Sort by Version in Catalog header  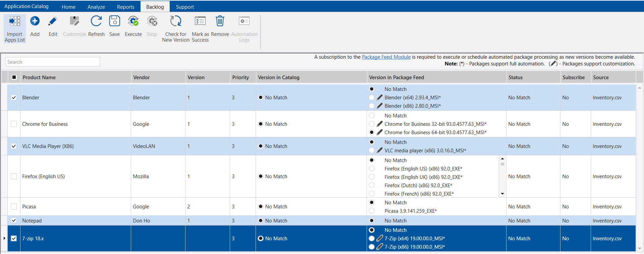coord(311,77)
